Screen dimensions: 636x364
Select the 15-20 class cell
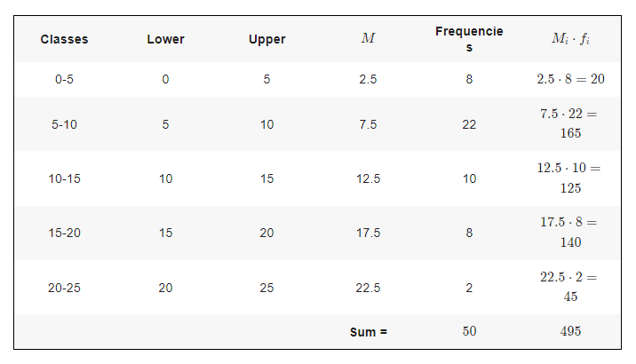click(64, 233)
